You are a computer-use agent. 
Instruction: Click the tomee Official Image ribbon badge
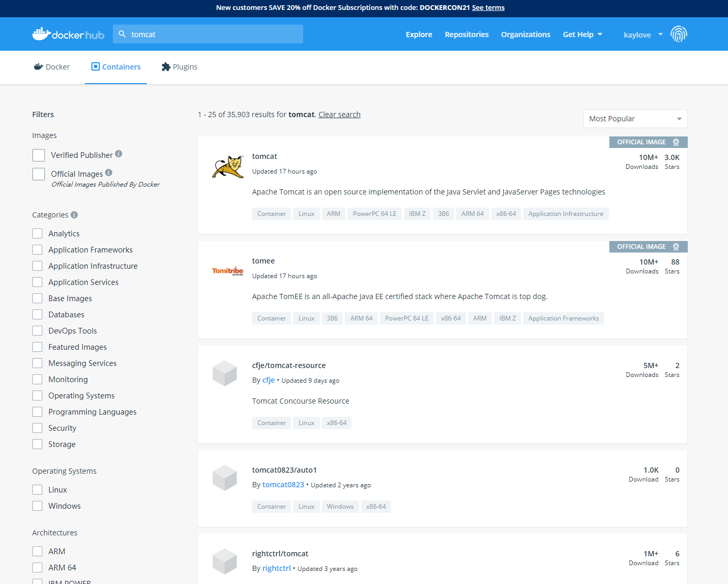coord(648,247)
